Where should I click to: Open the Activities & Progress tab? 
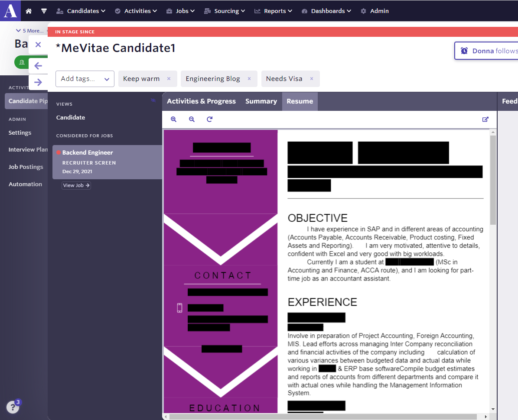coord(201,101)
